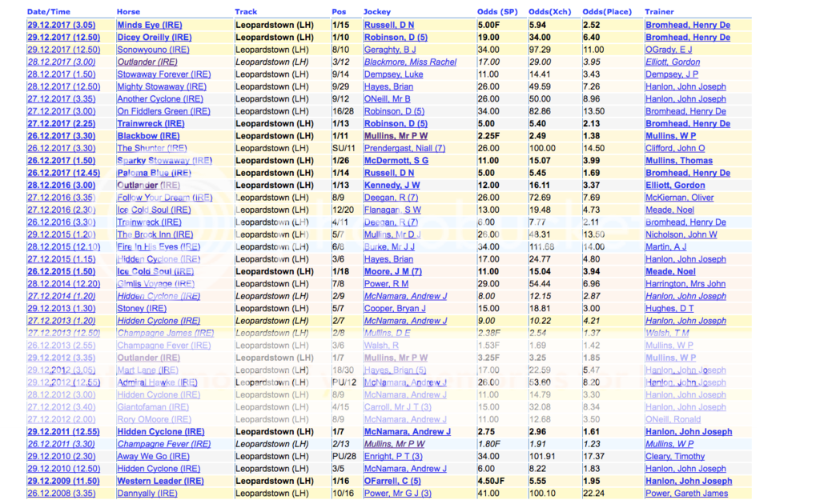820x504 pixels.
Task: Open jockey Prendergast, Niall (7) link
Action: pyautogui.click(x=404, y=148)
